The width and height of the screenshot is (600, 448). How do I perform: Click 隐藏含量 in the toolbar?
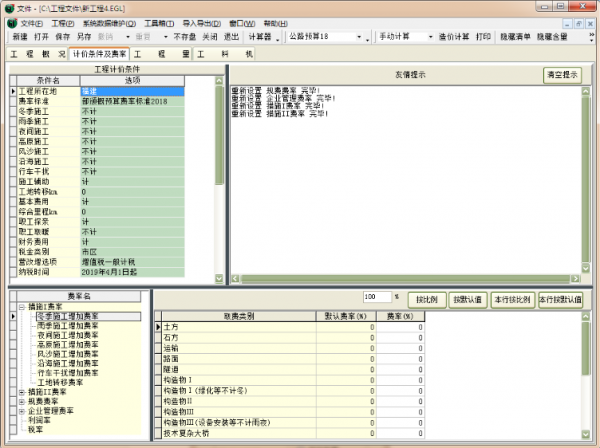pyautogui.click(x=552, y=37)
